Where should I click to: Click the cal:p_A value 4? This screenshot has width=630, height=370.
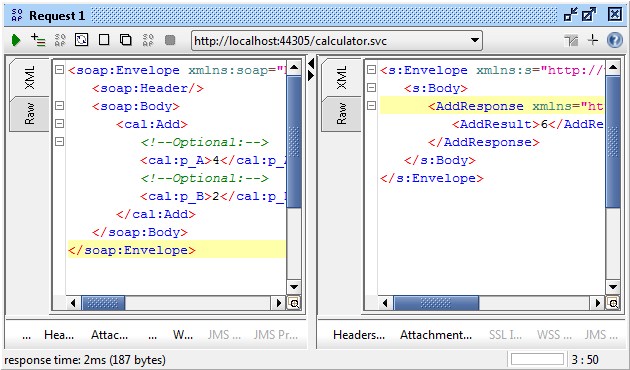[x=216, y=160]
